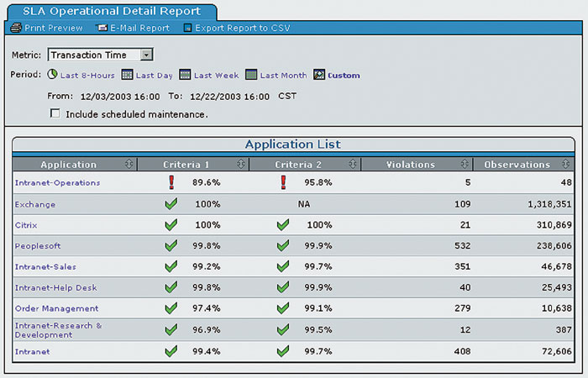Select the Last Month calendar icon
Screen dimensions: 588x378
[251, 75]
